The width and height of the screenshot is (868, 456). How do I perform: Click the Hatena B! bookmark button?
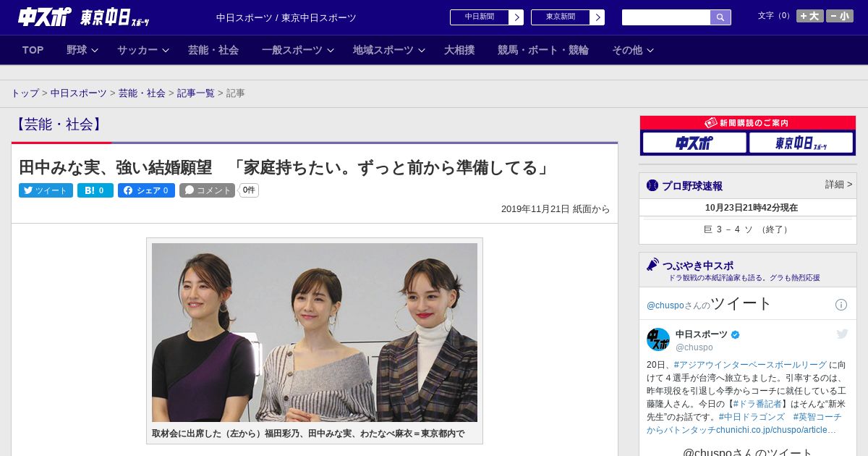[95, 190]
